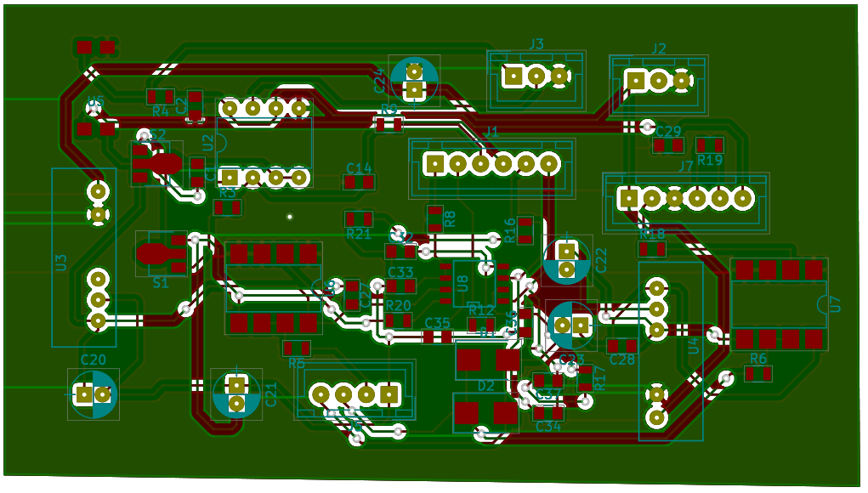Select the U4 module footprint

pos(670,351)
